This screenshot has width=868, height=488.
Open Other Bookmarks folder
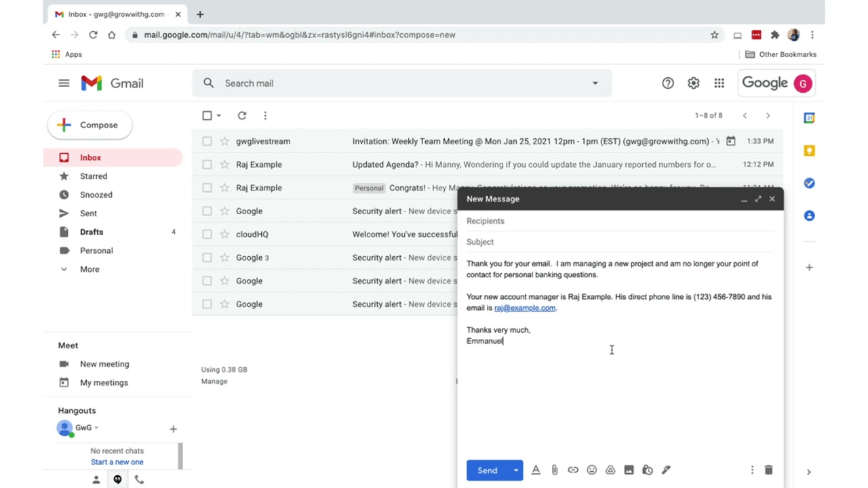pyautogui.click(x=781, y=54)
